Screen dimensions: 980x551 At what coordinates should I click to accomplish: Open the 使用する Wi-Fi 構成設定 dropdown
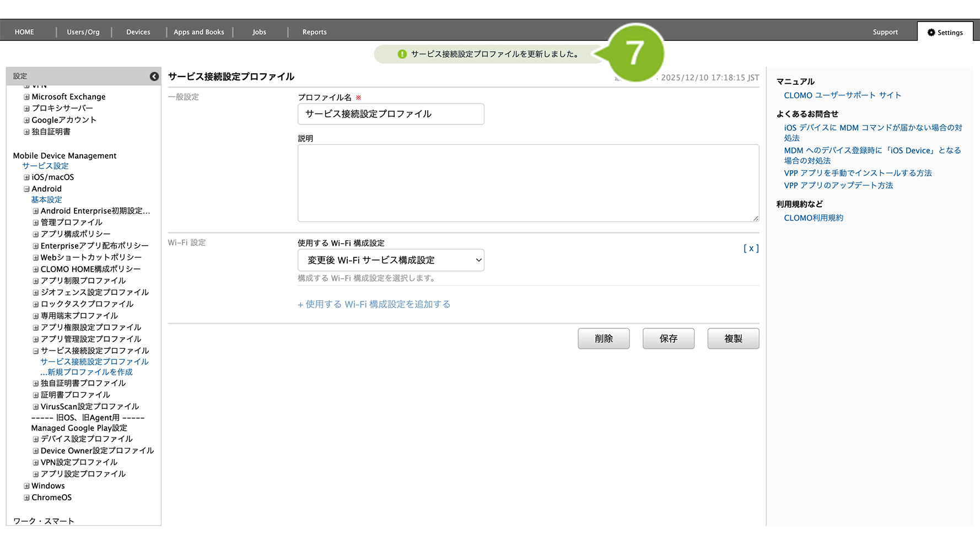pyautogui.click(x=391, y=260)
